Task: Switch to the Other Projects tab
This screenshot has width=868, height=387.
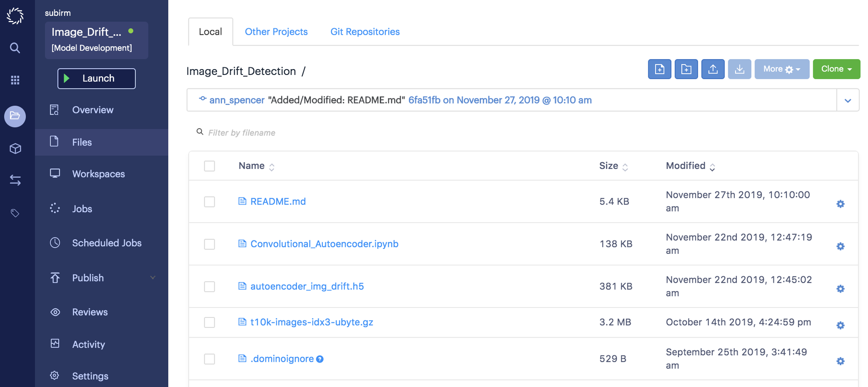Action: (276, 32)
